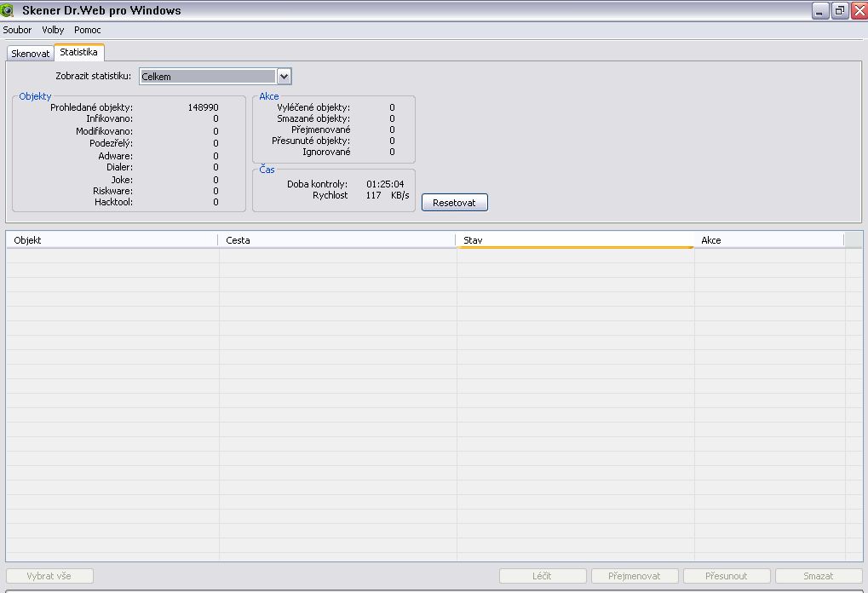The width and height of the screenshot is (868, 593).
Task: Click the Vybrat vše button
Action: [49, 576]
